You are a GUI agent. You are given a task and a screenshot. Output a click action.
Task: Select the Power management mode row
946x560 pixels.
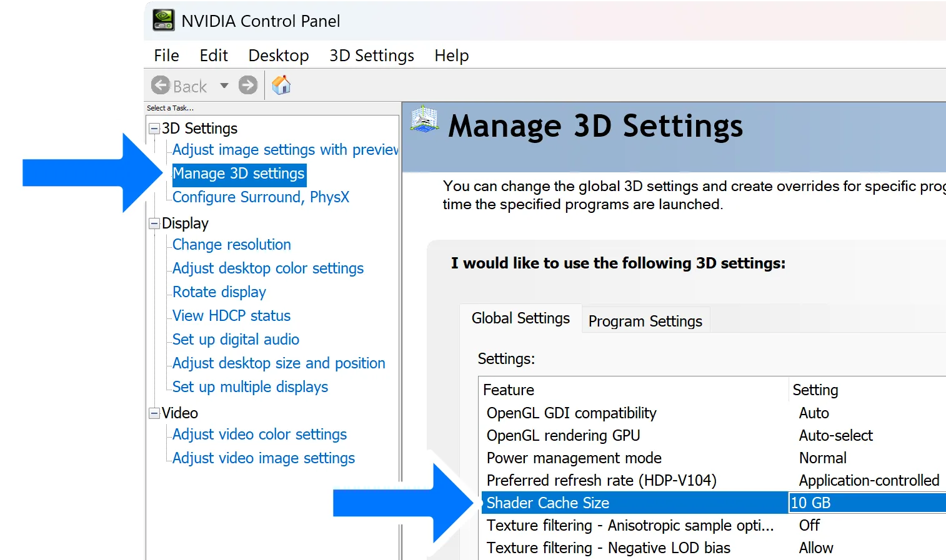[574, 458]
